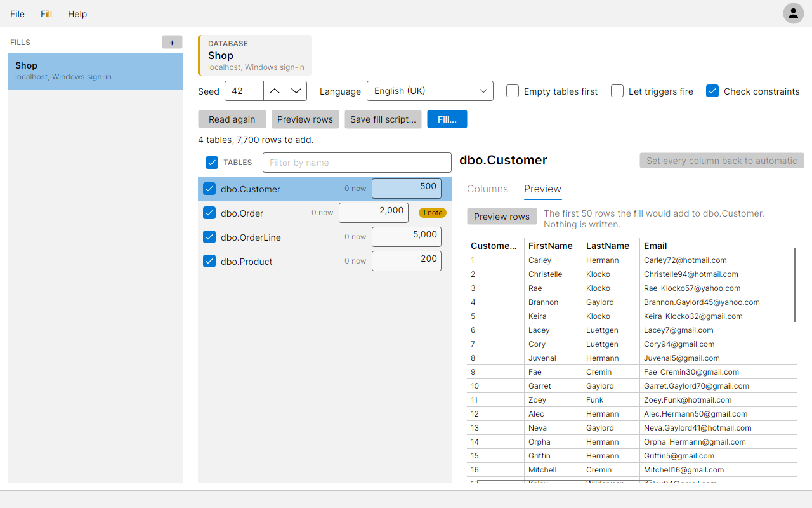The width and height of the screenshot is (812, 508).
Task: Click the Seed value field
Action: coord(244,91)
